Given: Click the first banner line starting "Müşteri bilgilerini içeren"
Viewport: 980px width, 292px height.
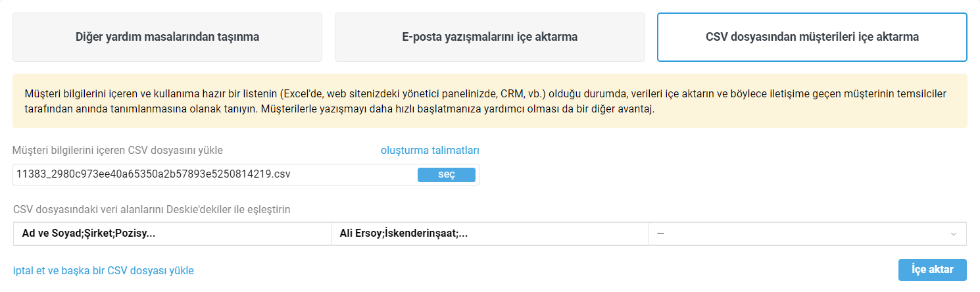Looking at the screenshot, I should point(485,93).
